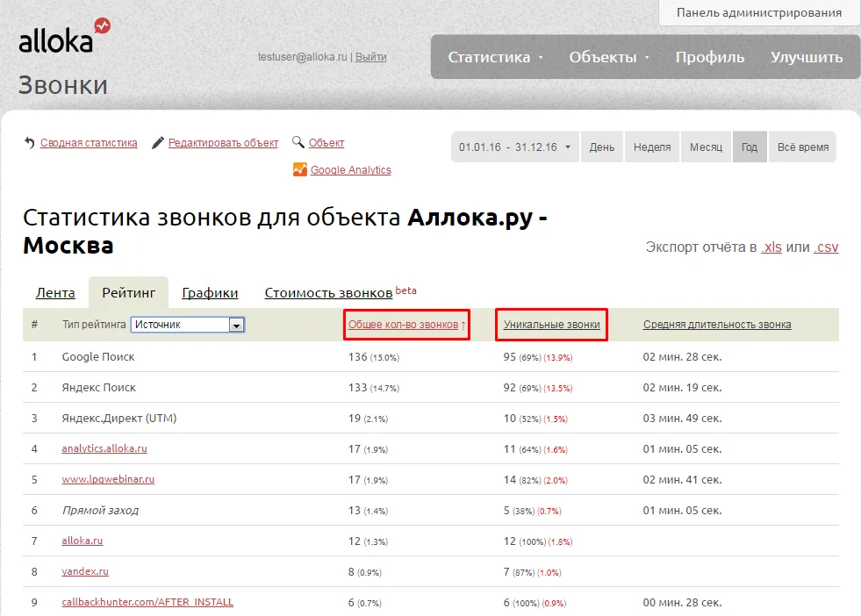Open the alloka.ru source link in row 7
The image size is (861, 616).
82,541
